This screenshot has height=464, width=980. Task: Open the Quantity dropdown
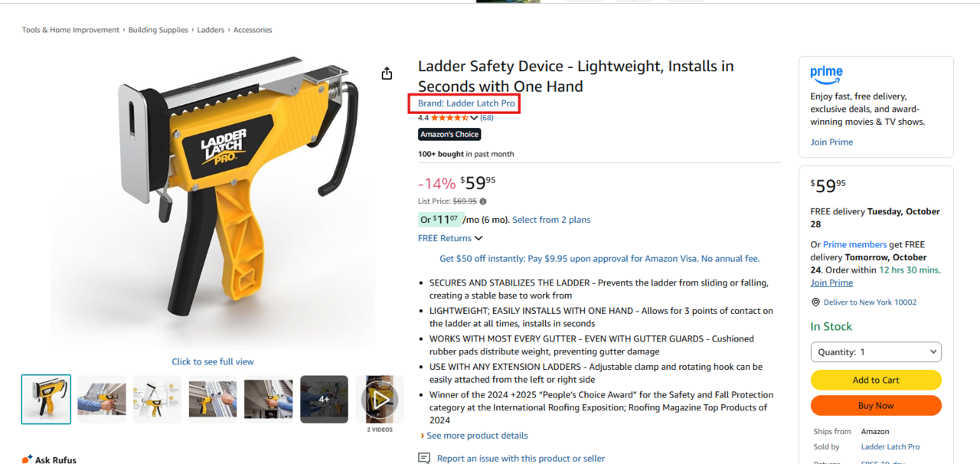point(876,352)
